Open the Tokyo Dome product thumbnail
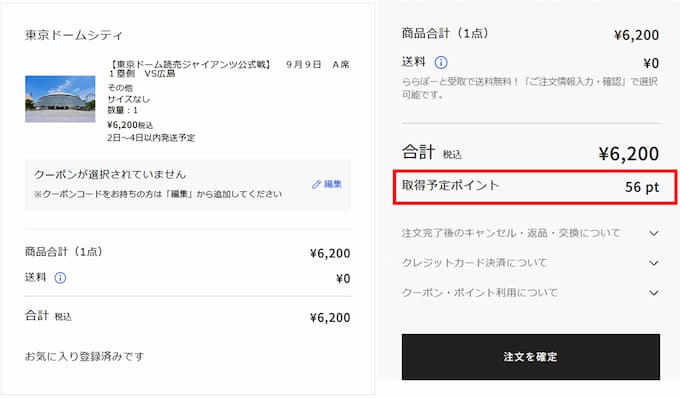 click(60, 99)
